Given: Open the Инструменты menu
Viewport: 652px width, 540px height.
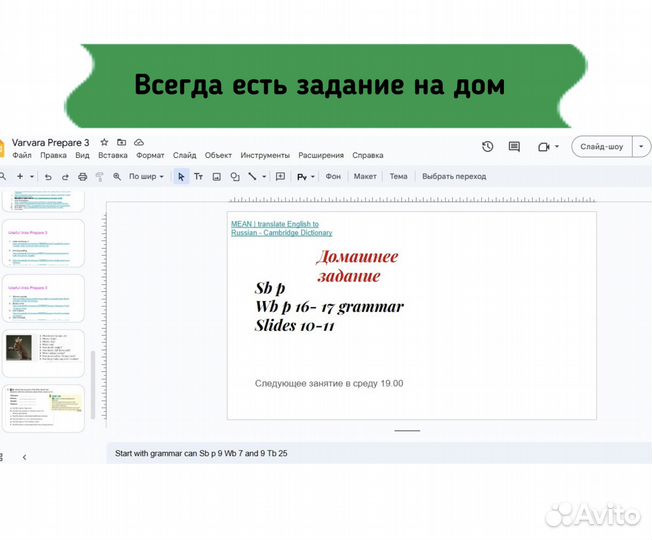Looking at the screenshot, I should (265, 155).
